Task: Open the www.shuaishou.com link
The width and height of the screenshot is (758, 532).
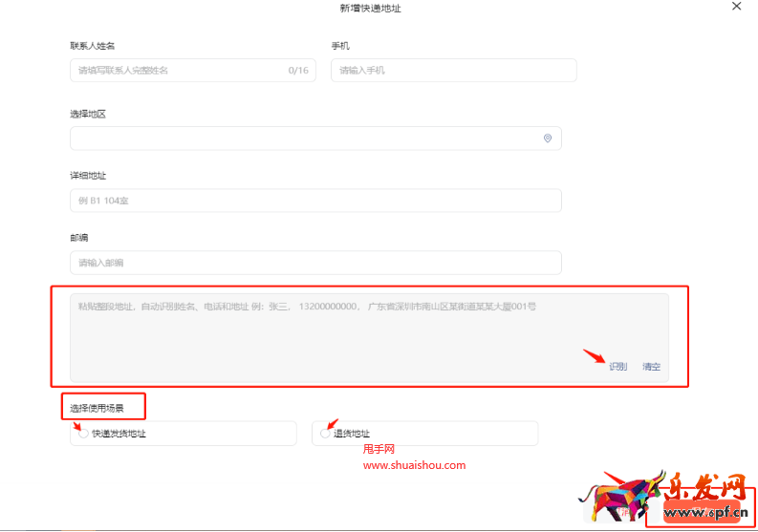Action: point(414,465)
